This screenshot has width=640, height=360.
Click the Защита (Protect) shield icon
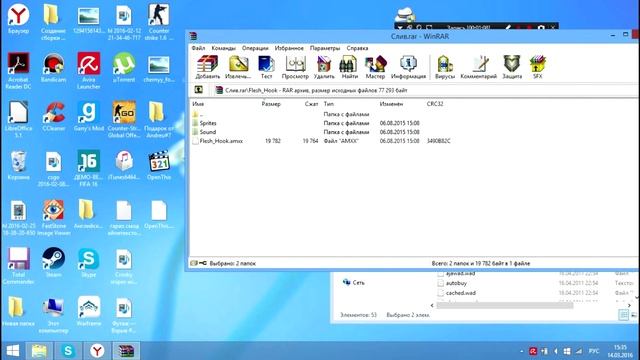(512, 67)
